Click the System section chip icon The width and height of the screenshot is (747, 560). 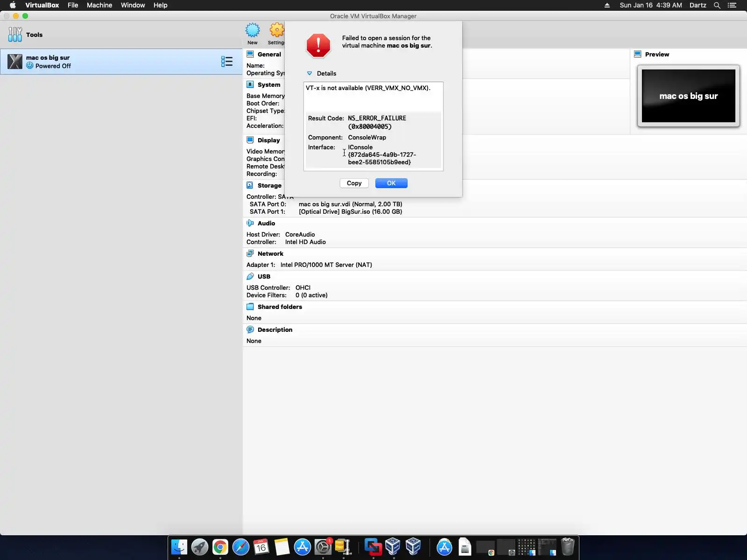pos(250,84)
